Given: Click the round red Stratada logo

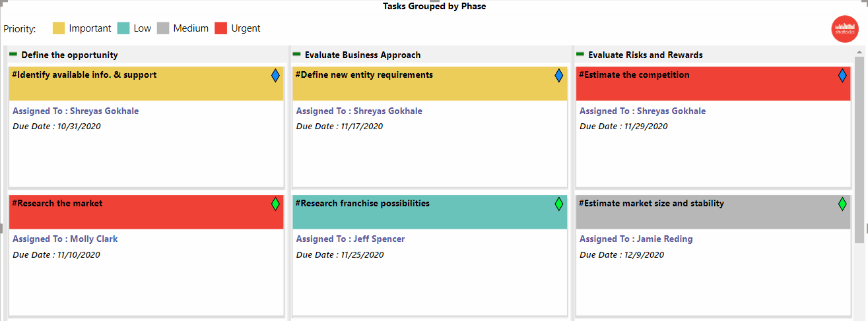Looking at the screenshot, I should [844, 29].
